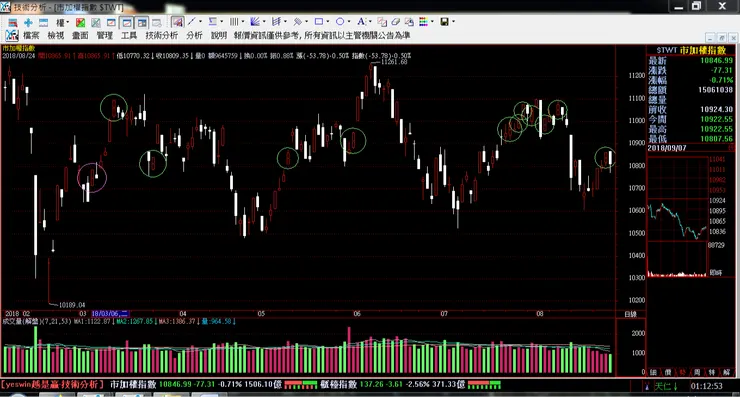Toggle the split-panel layout button
740x397 pixels.
coord(142,22)
